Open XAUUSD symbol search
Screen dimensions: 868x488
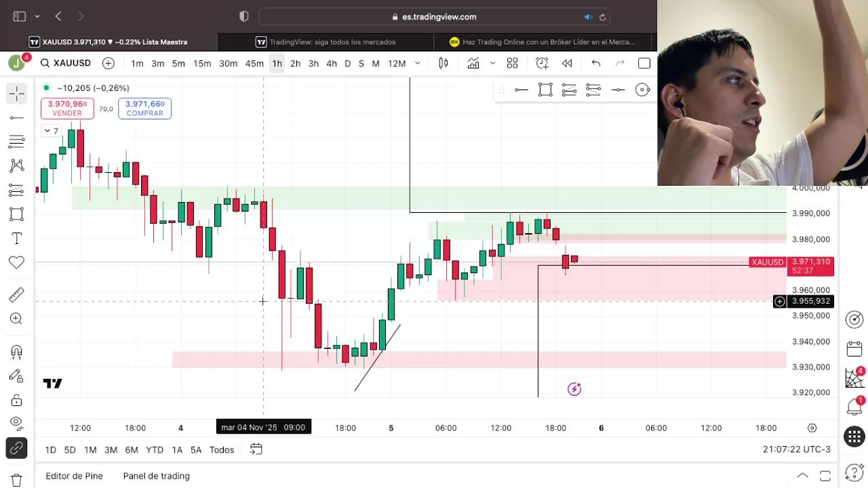pyautogui.click(x=66, y=63)
